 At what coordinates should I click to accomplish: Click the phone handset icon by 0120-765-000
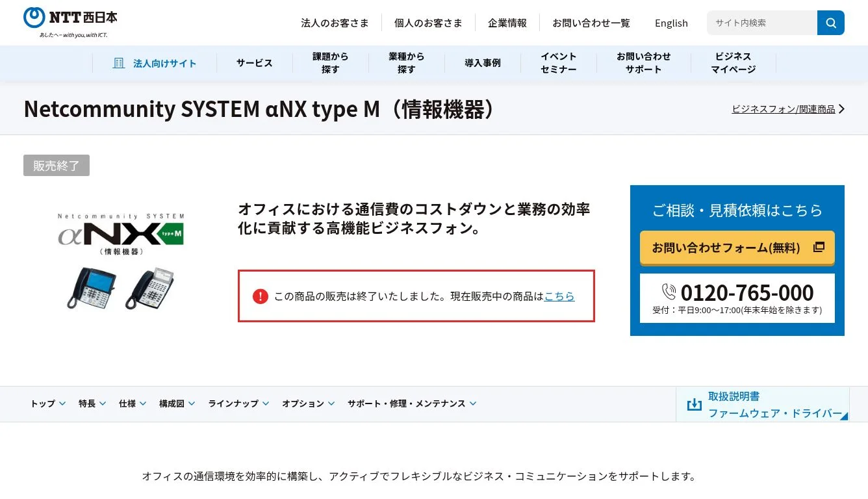pyautogui.click(x=669, y=292)
